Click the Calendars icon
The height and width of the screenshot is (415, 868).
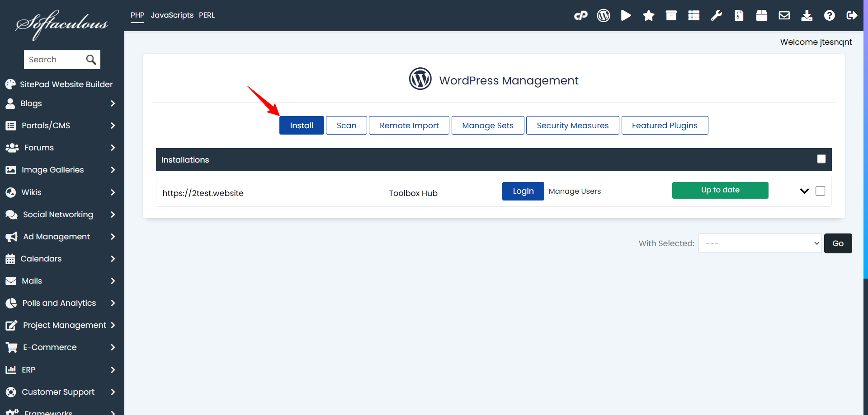(10, 259)
